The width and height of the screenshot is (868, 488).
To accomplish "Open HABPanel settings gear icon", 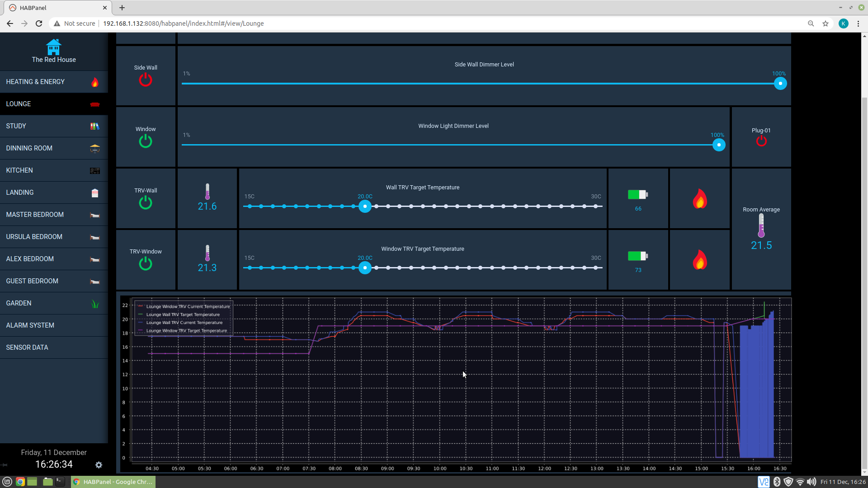I will point(99,465).
